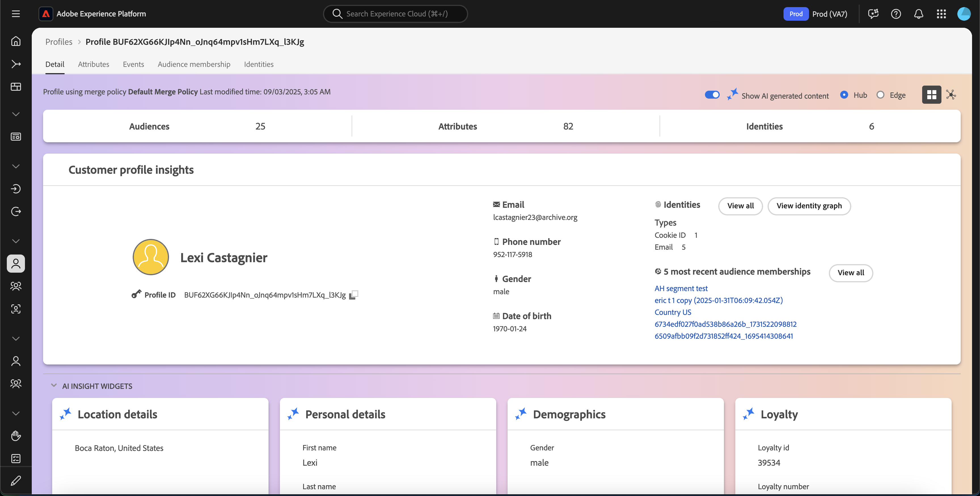Copy the Profile ID using copy icon
Image resolution: width=980 pixels, height=496 pixels.
[x=354, y=295]
